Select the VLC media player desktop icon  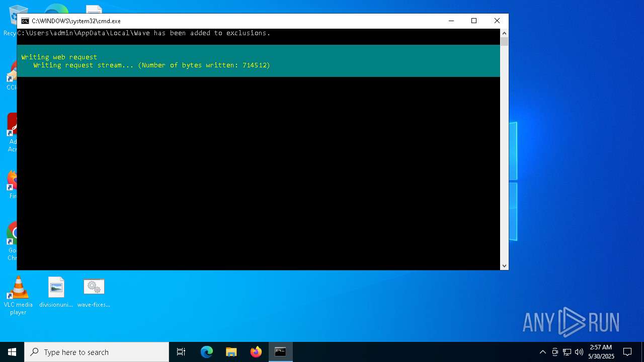[x=18, y=296]
